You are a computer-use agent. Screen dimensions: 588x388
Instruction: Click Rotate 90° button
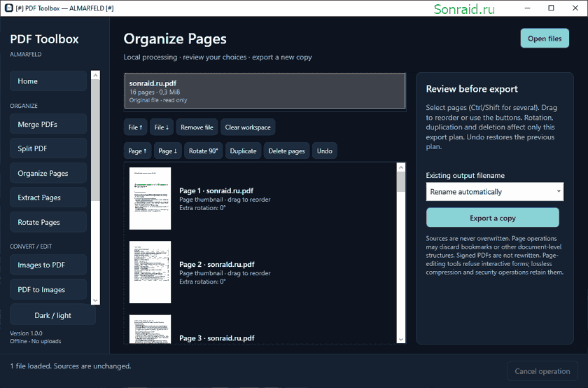(203, 151)
